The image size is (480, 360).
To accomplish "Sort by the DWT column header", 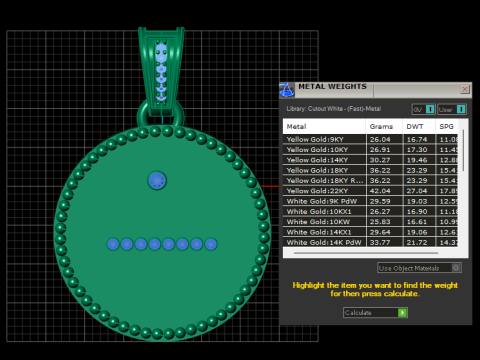I will point(419,127).
